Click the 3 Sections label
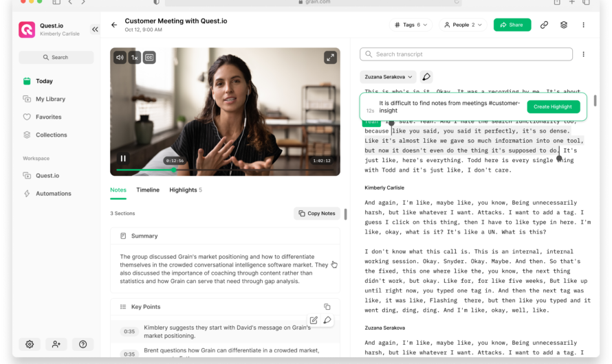 (x=122, y=214)
